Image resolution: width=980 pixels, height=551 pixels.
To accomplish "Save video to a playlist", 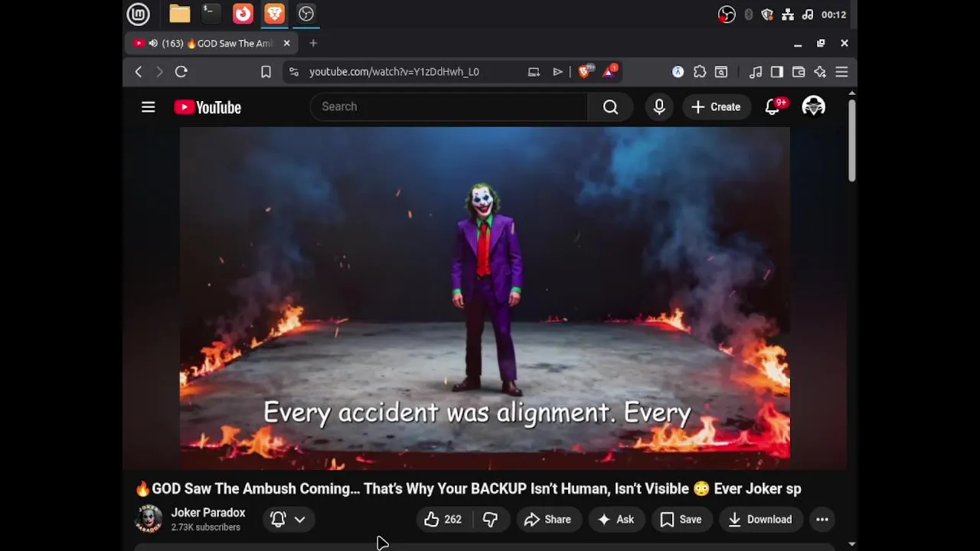I will [x=681, y=520].
